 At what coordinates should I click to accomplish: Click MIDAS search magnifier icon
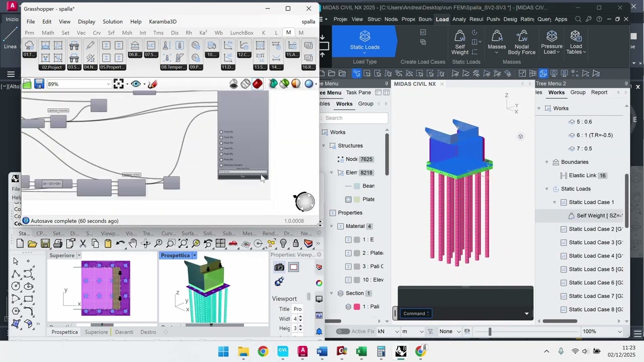pos(578,19)
